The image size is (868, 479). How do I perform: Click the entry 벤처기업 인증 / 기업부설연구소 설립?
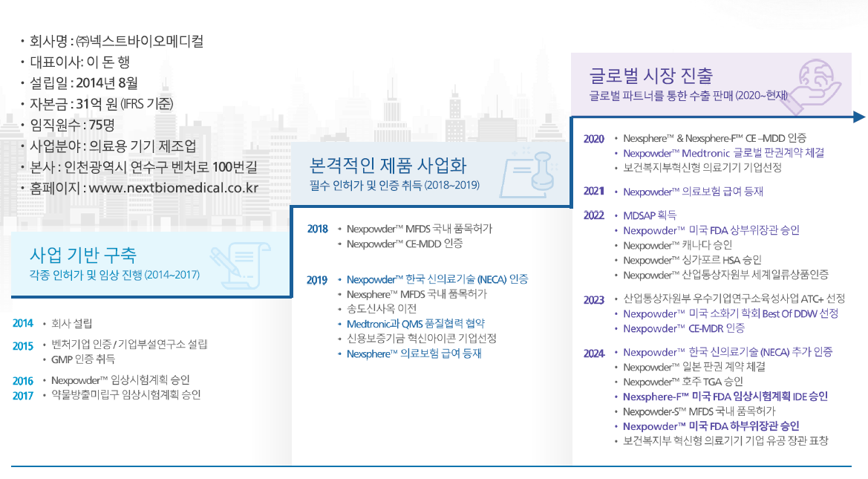tap(129, 345)
